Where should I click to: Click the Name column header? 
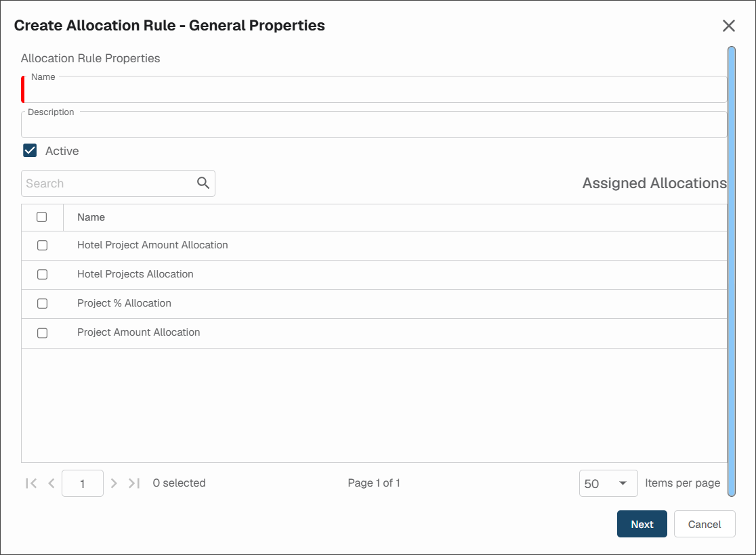(91, 217)
